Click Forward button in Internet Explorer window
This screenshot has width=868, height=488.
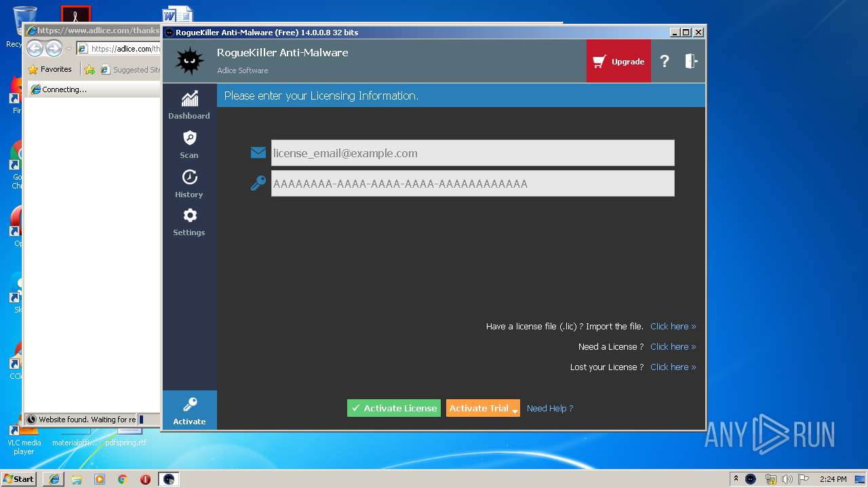coord(54,48)
